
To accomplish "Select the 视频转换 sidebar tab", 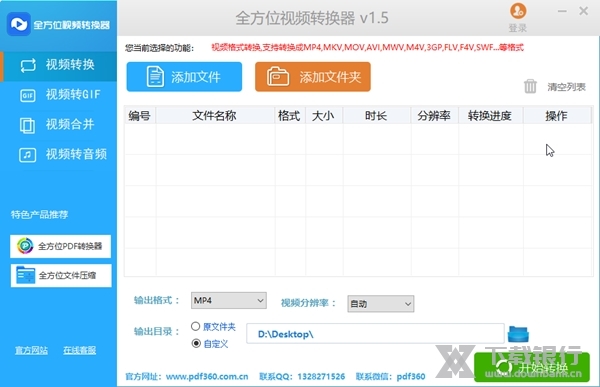I will click(x=58, y=65).
